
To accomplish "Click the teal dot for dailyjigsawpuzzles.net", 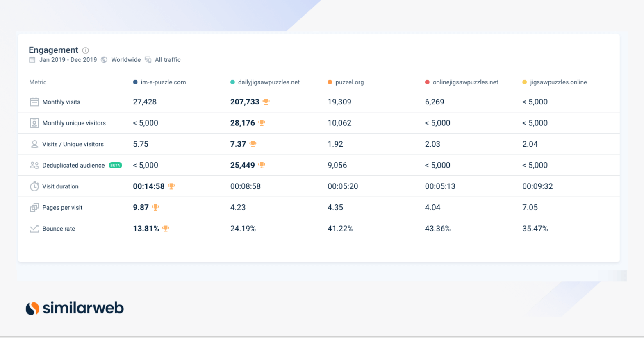I will click(232, 82).
